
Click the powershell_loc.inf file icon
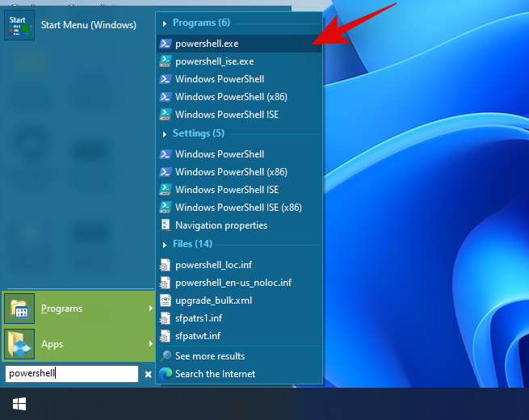coord(165,265)
